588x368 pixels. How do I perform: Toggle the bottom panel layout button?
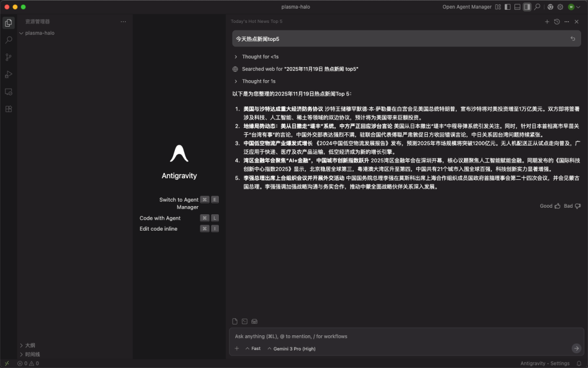coord(517,7)
